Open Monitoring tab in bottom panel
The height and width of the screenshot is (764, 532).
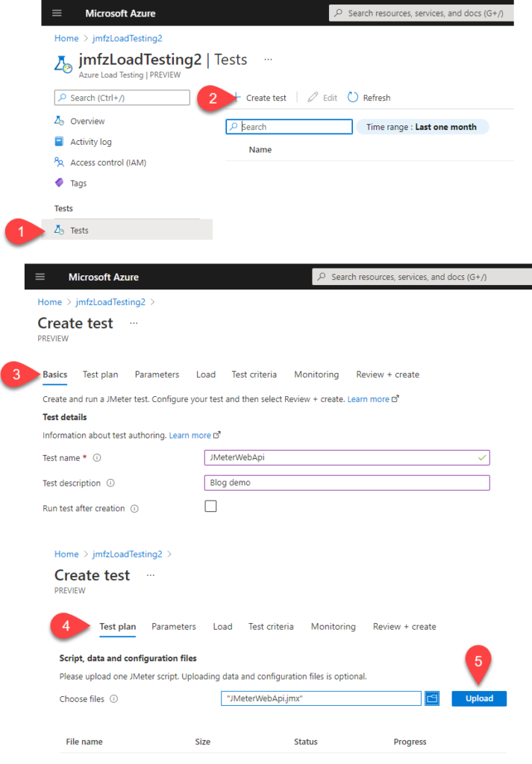pos(334,626)
